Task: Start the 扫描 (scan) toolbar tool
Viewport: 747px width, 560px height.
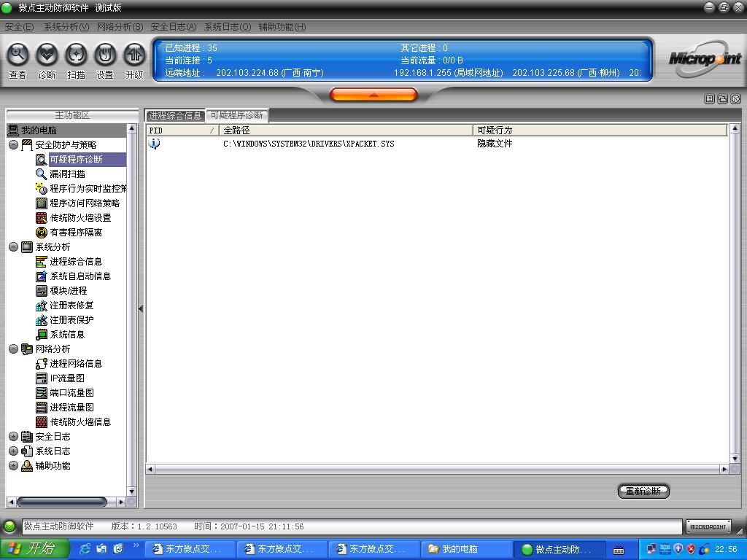Action: (76, 61)
